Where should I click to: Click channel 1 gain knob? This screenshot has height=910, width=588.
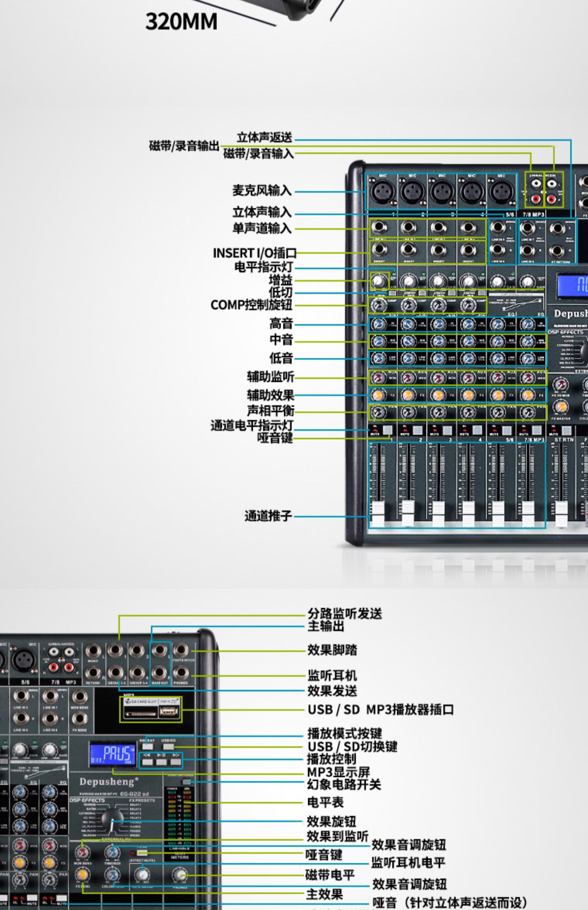(x=378, y=281)
